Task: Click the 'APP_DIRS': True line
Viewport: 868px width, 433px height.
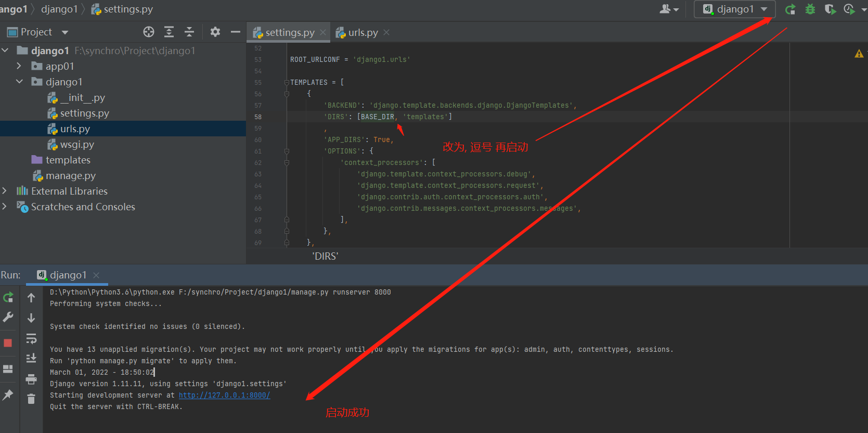Action: pos(359,139)
